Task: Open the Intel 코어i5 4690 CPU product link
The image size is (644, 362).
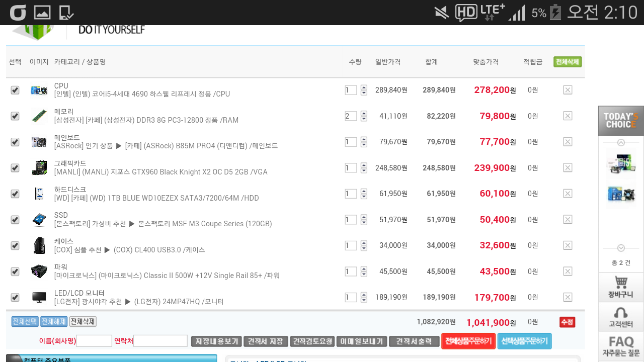Action: coord(142,94)
